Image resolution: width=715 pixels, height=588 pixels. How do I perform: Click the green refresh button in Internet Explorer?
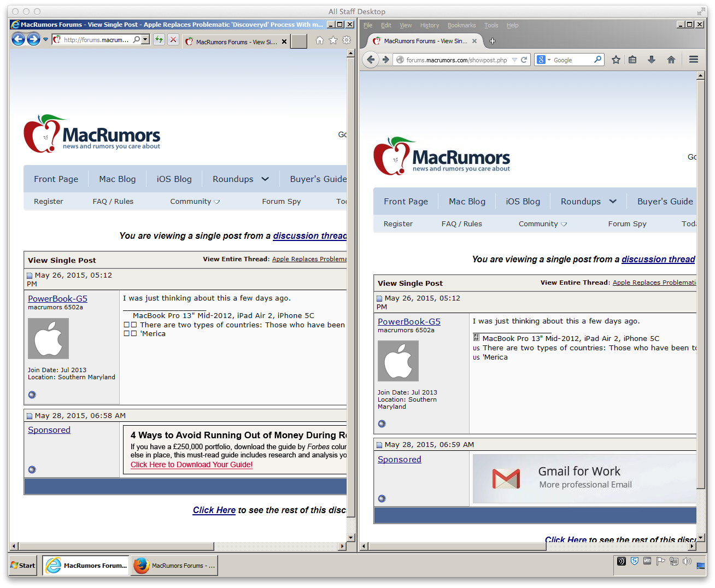pos(159,39)
